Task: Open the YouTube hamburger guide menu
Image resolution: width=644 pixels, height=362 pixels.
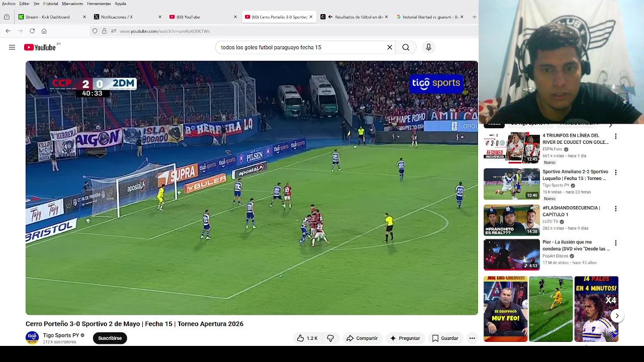Action: (12, 47)
